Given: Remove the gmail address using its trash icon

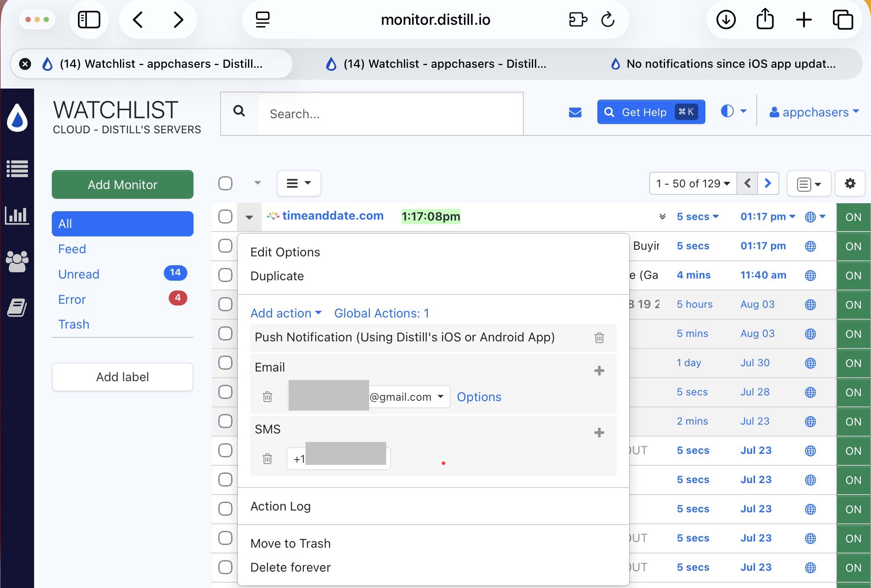Looking at the screenshot, I should (267, 397).
